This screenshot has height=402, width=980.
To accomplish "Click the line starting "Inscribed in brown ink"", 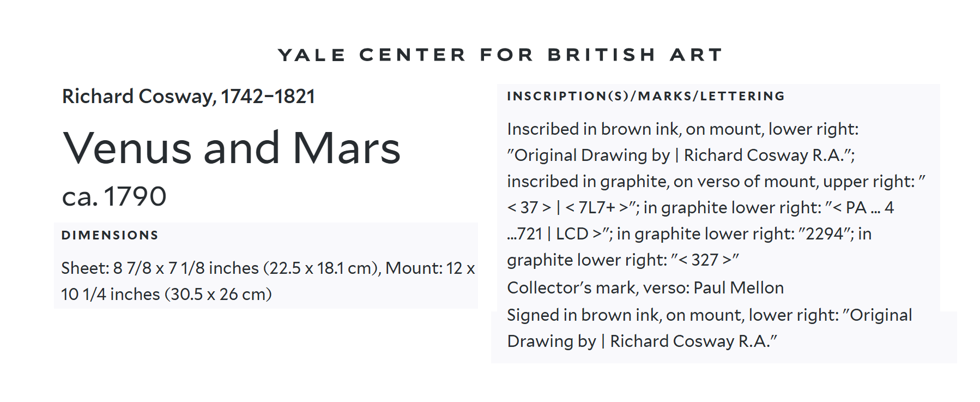I will pyautogui.click(x=682, y=129).
